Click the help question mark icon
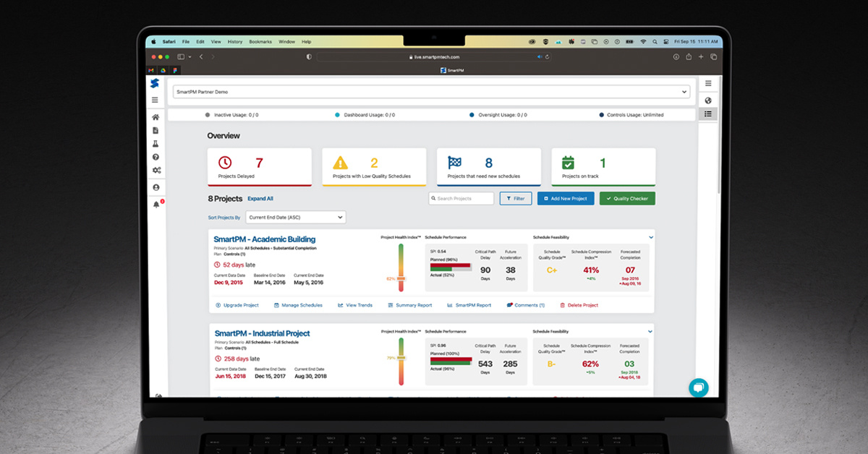The height and width of the screenshot is (454, 868). pos(155,158)
